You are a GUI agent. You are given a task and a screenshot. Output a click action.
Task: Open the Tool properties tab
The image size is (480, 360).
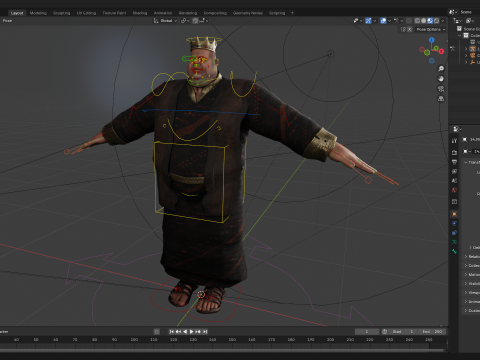coord(454,141)
